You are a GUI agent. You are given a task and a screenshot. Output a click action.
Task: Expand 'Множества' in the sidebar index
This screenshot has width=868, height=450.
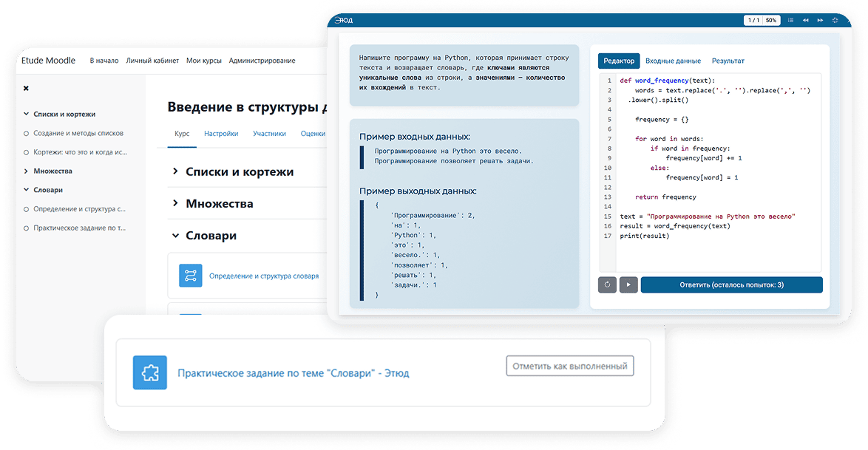point(27,171)
